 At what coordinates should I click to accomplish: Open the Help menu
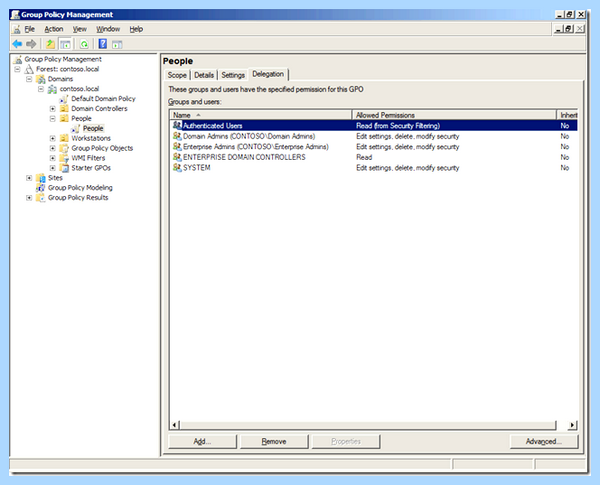pos(136,29)
